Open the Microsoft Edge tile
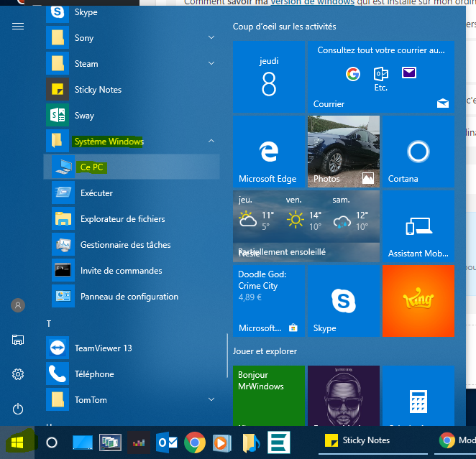The width and height of the screenshot is (476, 459). coord(269,152)
